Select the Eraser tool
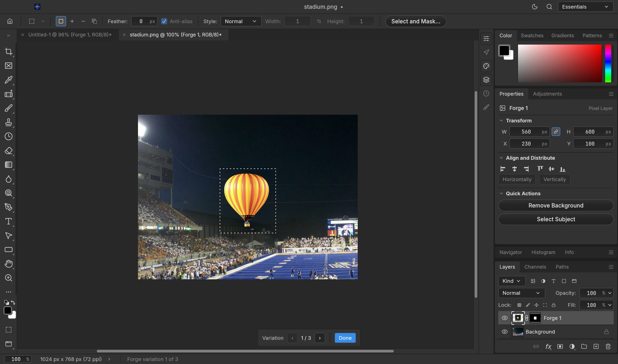This screenshot has width=618, height=364. click(9, 151)
